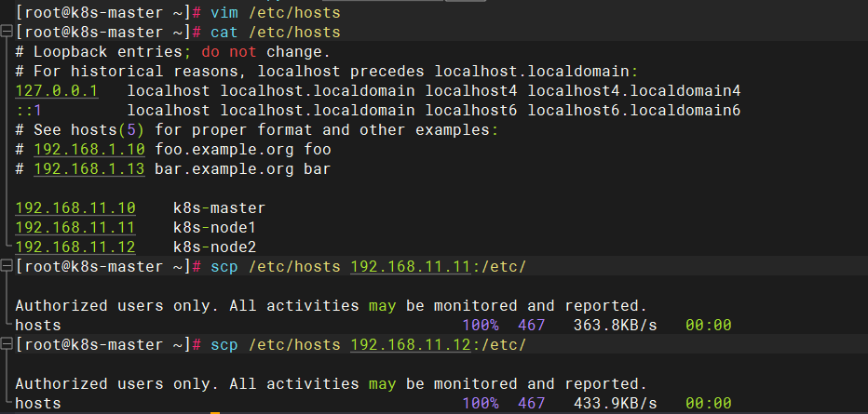Open the 192.168.11.11 link in the k8s-node1 entry

pos(75,227)
